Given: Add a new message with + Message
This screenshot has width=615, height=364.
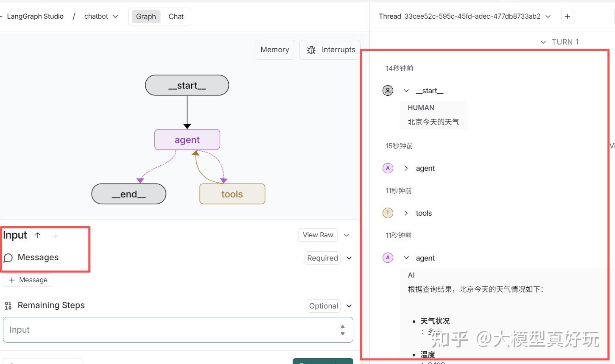Looking at the screenshot, I should [x=27, y=280].
